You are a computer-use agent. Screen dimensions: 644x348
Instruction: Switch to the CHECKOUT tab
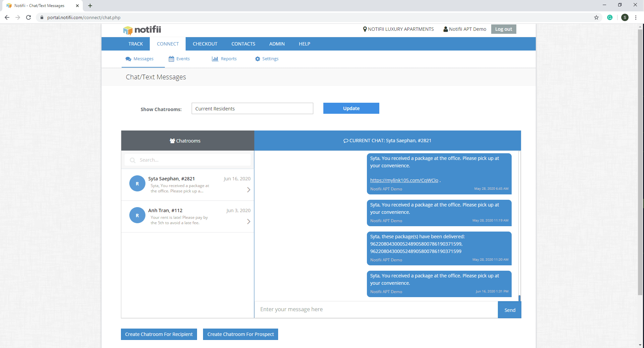click(x=205, y=43)
